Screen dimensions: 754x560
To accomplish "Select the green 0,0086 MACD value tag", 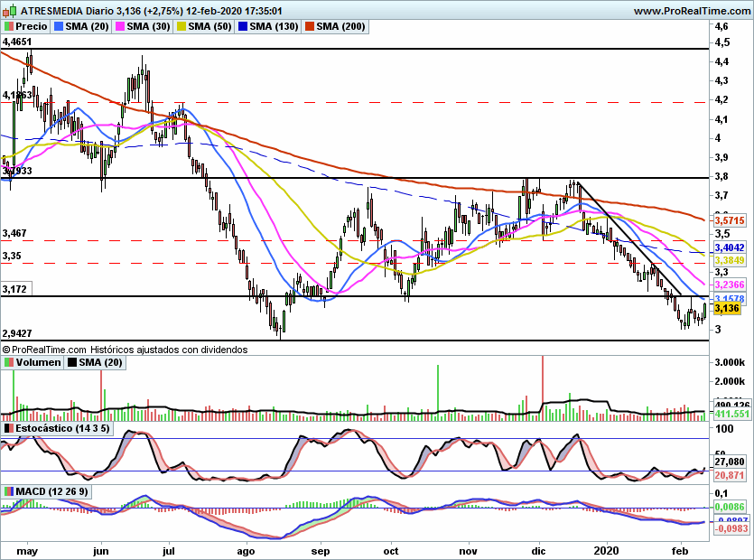I will [x=730, y=507].
